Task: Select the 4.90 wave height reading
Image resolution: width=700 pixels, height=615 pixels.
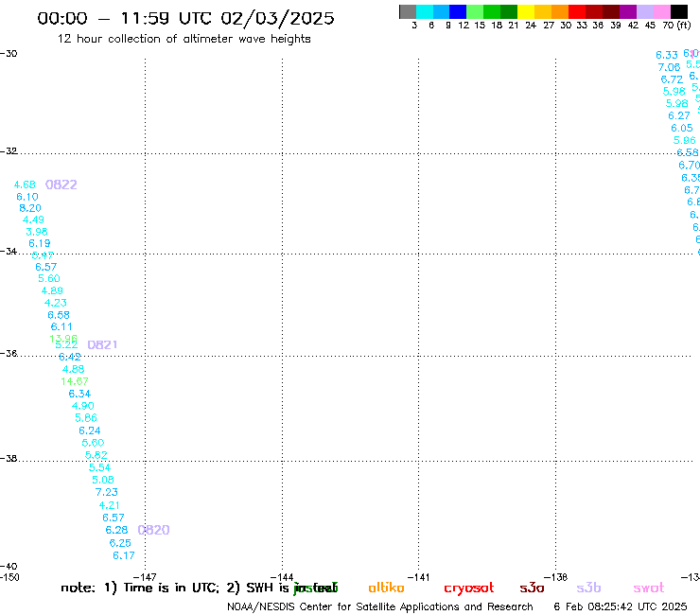Action: point(83,406)
